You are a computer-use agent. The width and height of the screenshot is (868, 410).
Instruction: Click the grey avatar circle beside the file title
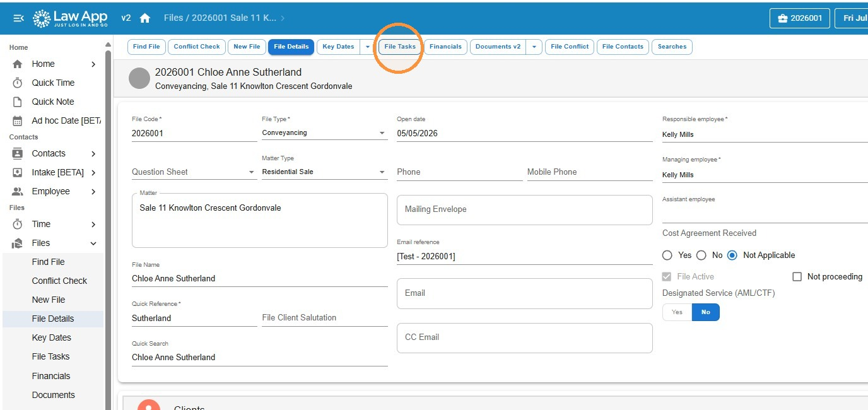click(x=139, y=78)
